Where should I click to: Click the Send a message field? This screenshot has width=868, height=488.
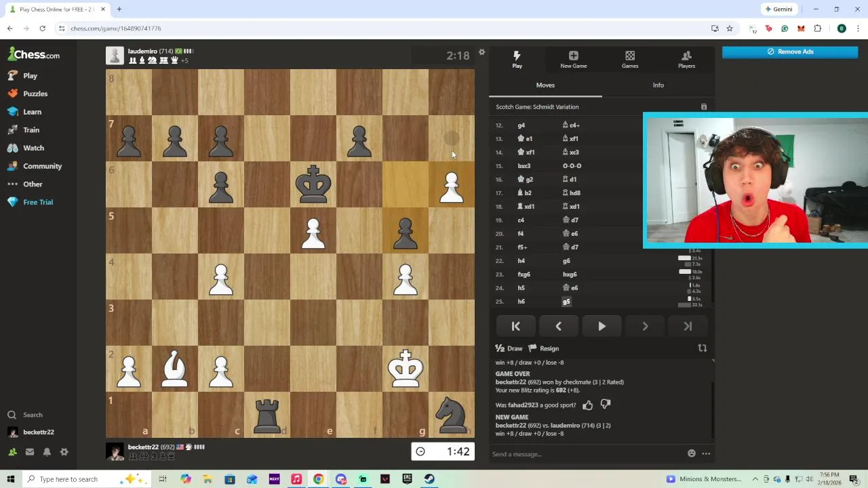tap(587, 454)
